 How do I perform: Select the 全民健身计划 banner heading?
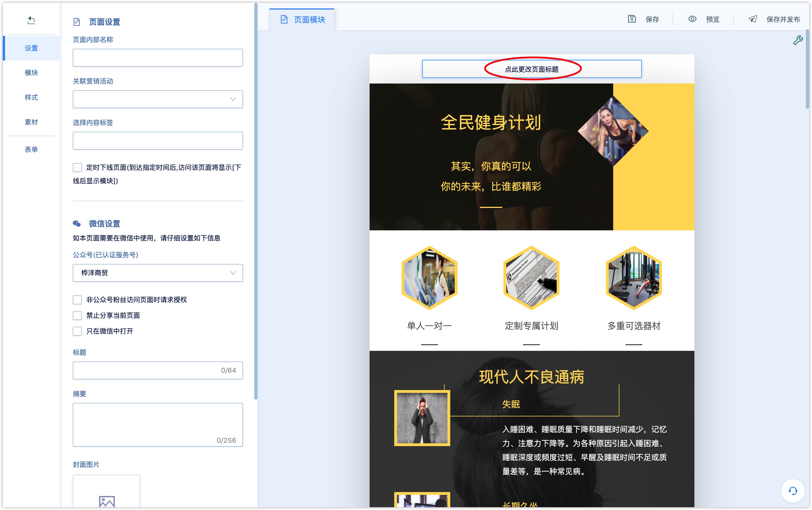(x=491, y=122)
